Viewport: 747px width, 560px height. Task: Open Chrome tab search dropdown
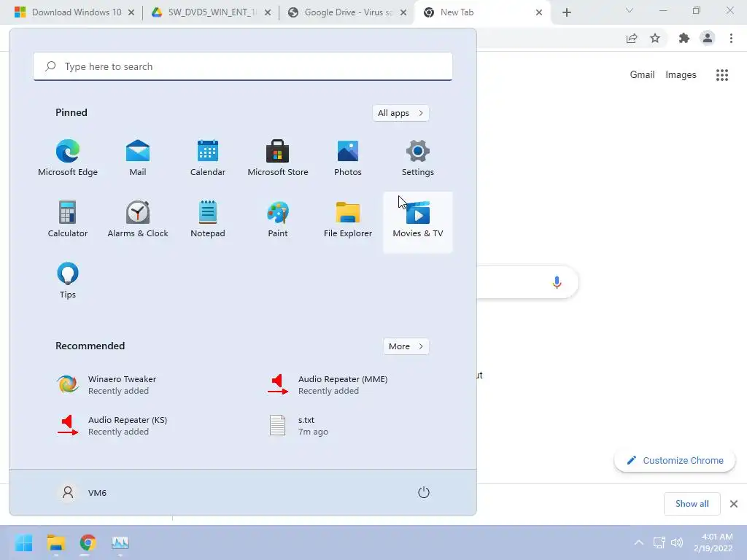pos(630,10)
